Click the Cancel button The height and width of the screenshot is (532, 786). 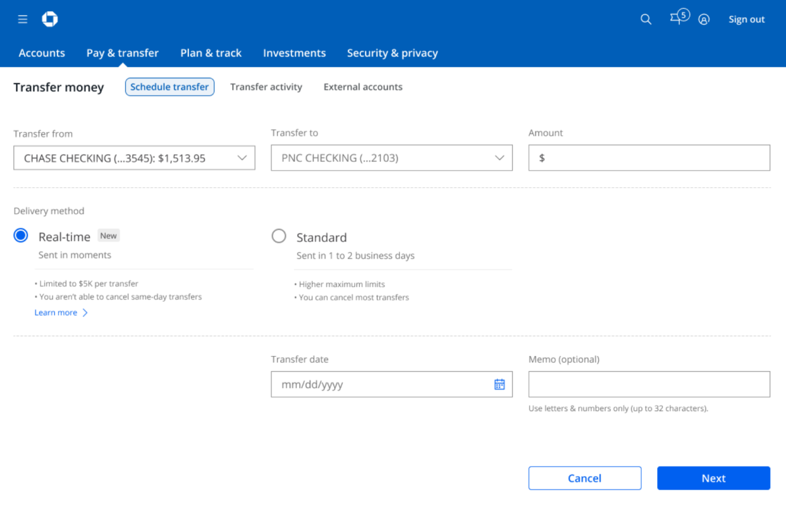coord(585,478)
